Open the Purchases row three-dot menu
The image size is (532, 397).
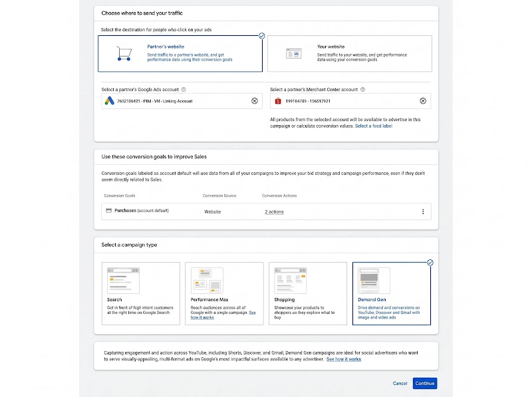click(x=423, y=211)
